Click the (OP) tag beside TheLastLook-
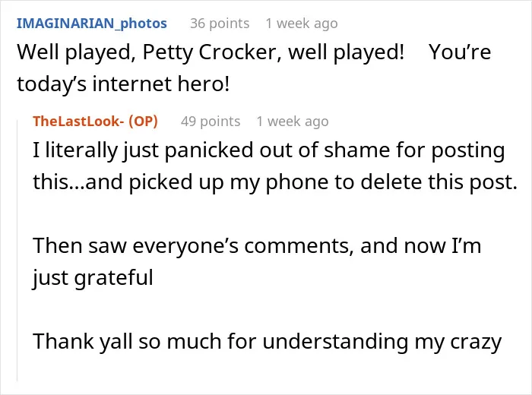This screenshot has width=532, height=395. pos(143,121)
